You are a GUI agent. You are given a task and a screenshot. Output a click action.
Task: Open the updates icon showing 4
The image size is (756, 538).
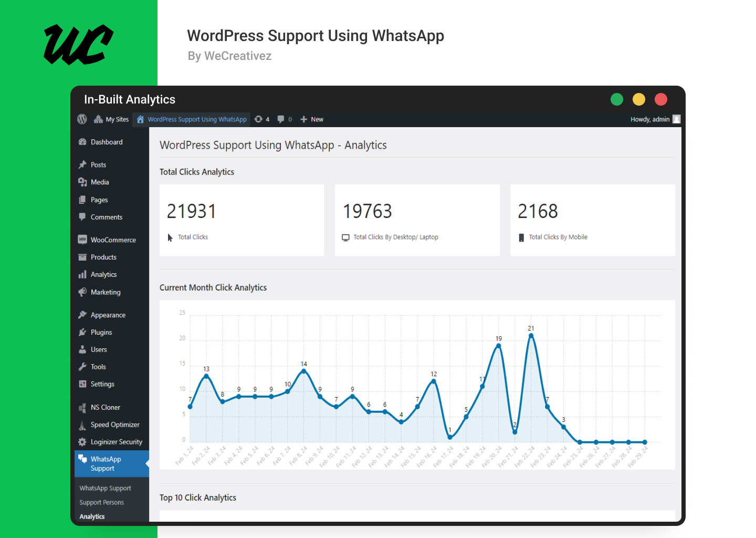coord(262,119)
